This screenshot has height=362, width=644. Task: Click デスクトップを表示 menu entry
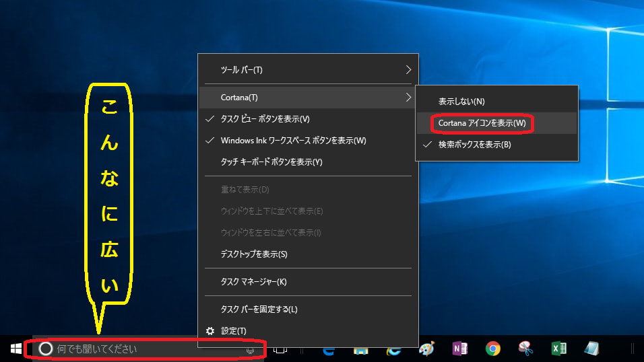click(254, 254)
